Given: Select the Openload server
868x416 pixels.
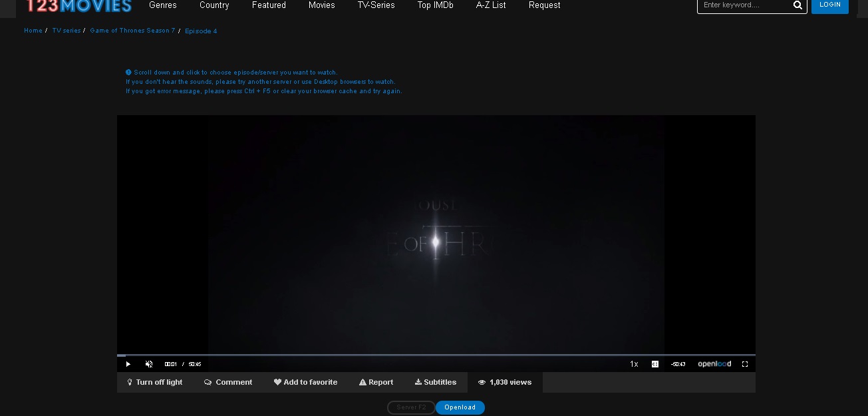Looking at the screenshot, I should tap(460, 407).
